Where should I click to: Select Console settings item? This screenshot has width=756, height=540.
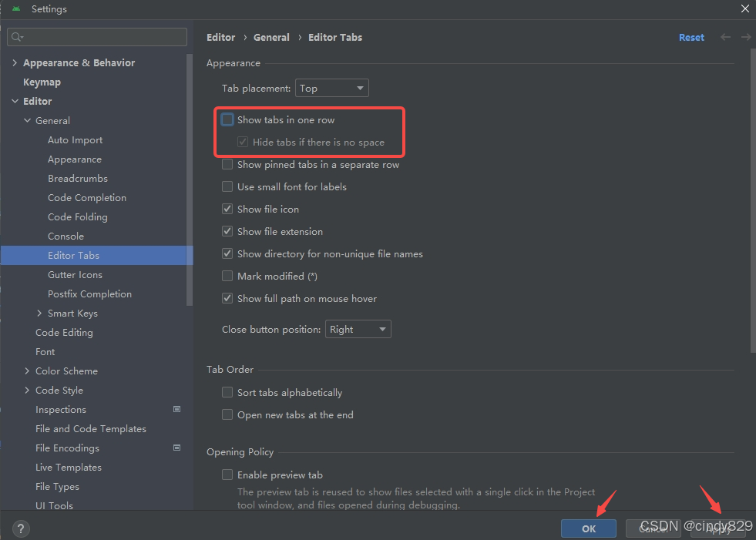[66, 236]
